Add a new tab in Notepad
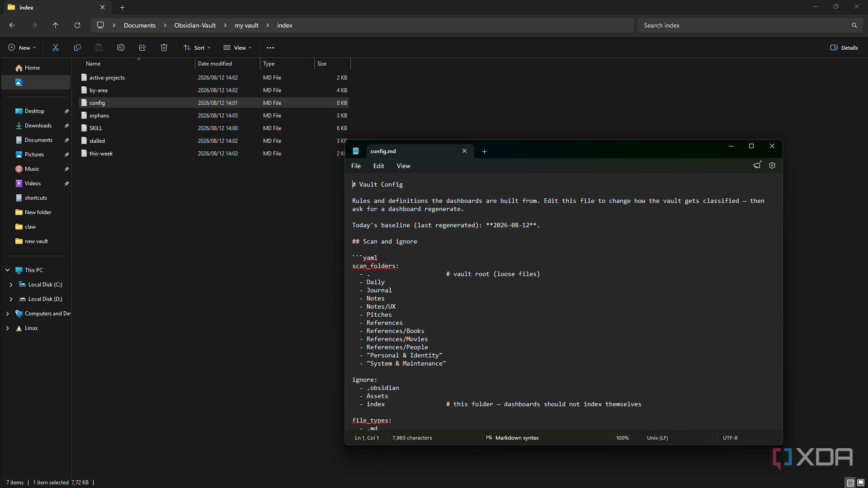The image size is (868, 488). [x=484, y=151]
